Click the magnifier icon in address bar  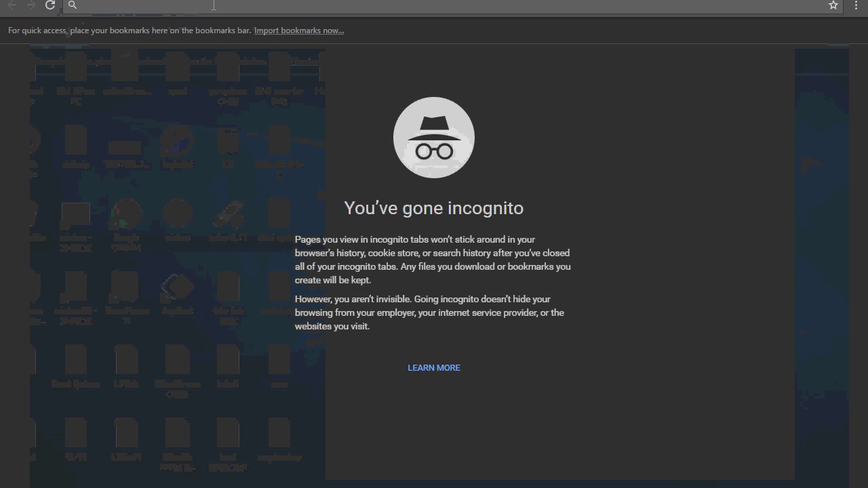73,5
